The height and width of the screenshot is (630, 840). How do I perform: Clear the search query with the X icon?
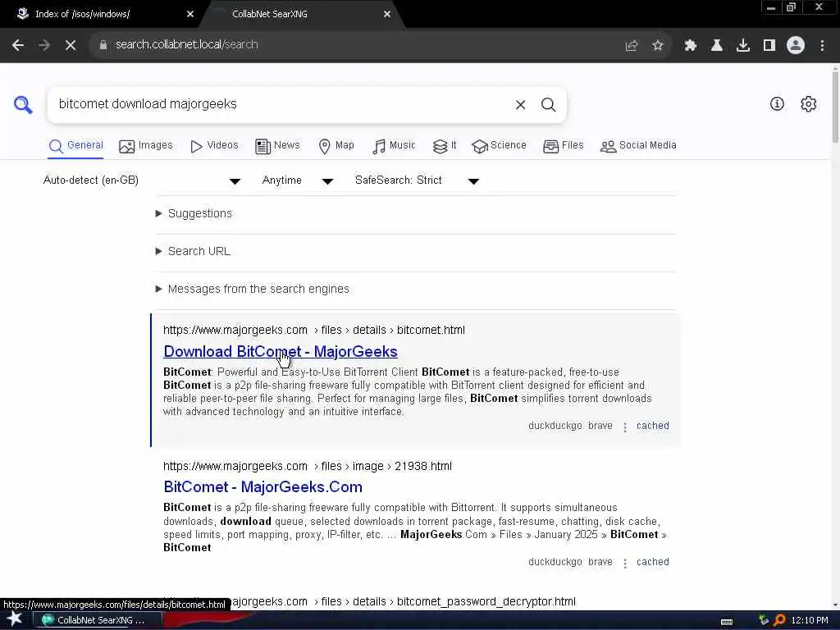[x=520, y=104]
